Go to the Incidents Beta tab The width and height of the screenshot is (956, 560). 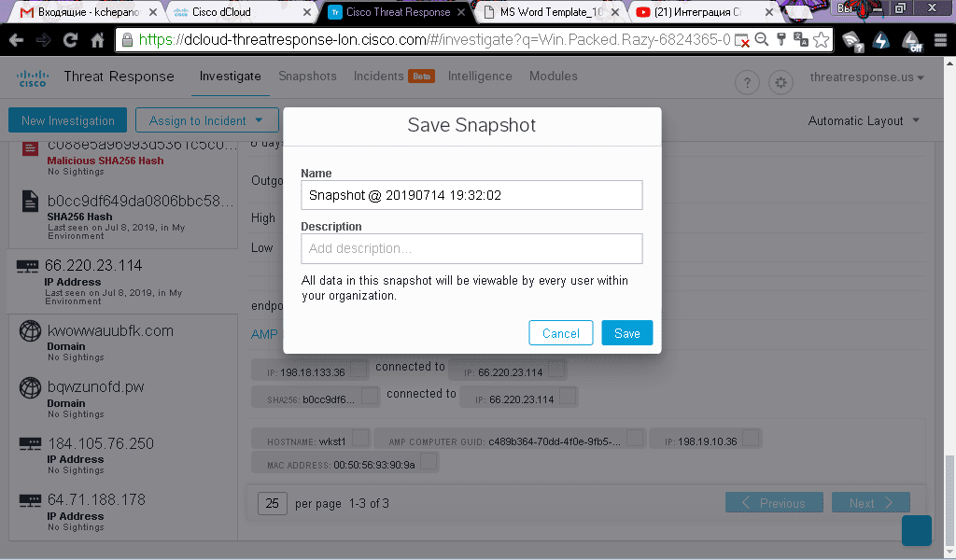(x=394, y=77)
